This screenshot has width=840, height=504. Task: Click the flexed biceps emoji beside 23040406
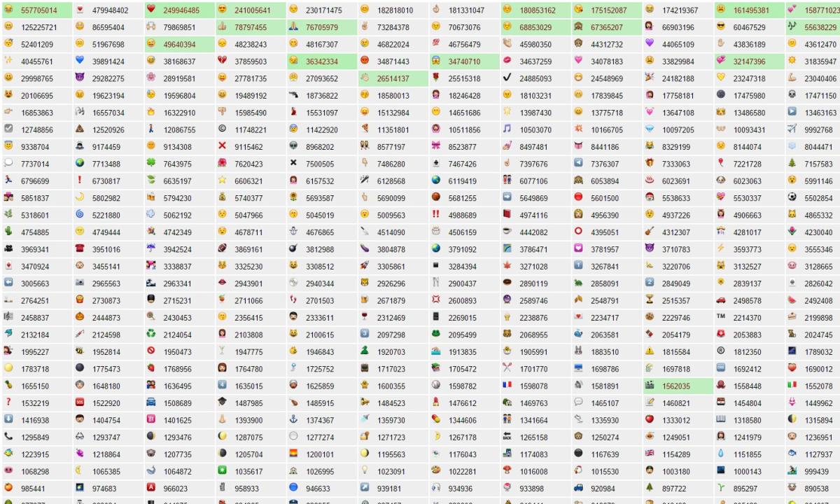tap(792, 78)
